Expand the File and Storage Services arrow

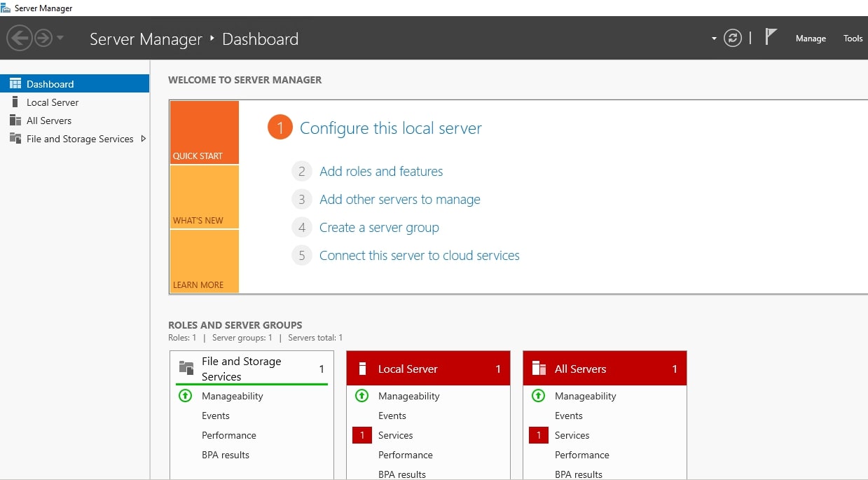[x=144, y=139]
